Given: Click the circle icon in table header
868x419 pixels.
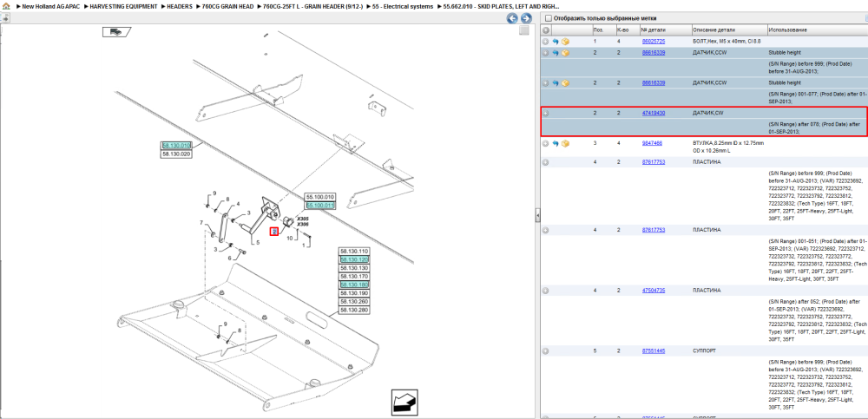Looking at the screenshot, I should 546,29.
